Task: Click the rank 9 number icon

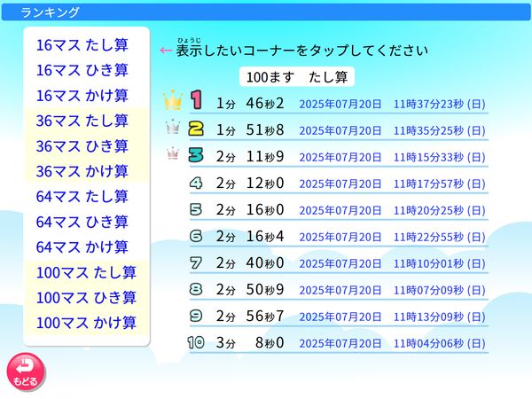Action: coord(196,316)
